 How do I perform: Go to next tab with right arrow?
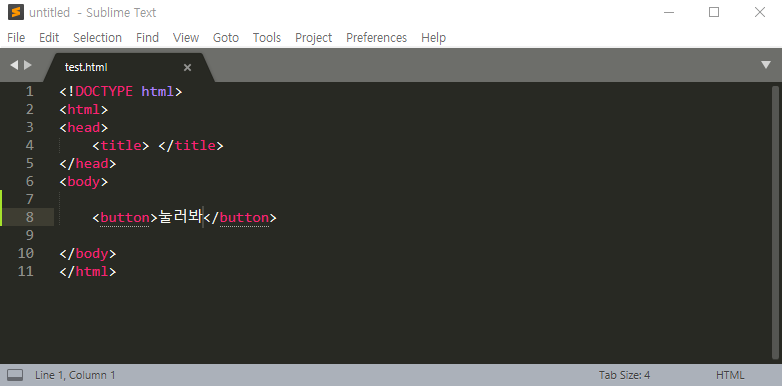pyautogui.click(x=27, y=65)
